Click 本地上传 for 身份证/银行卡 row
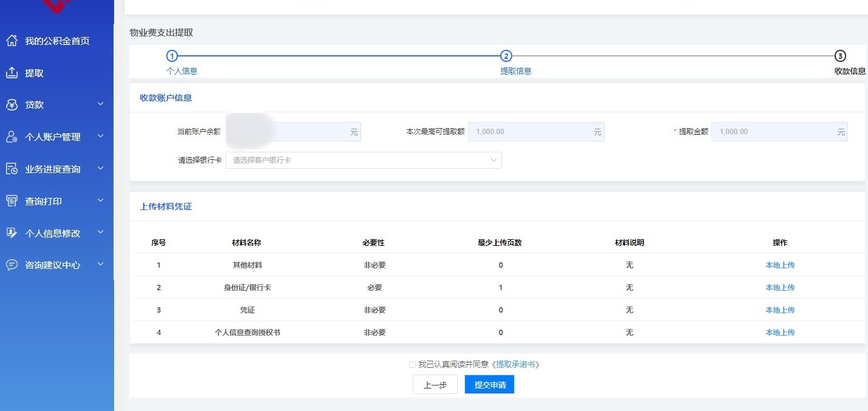The height and width of the screenshot is (411, 868). coord(779,288)
